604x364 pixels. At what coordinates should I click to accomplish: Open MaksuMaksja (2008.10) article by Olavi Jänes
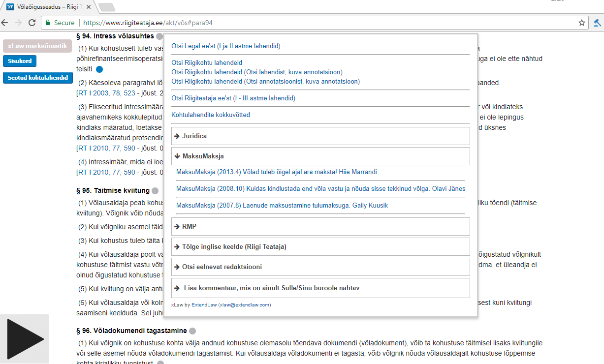tap(320, 189)
